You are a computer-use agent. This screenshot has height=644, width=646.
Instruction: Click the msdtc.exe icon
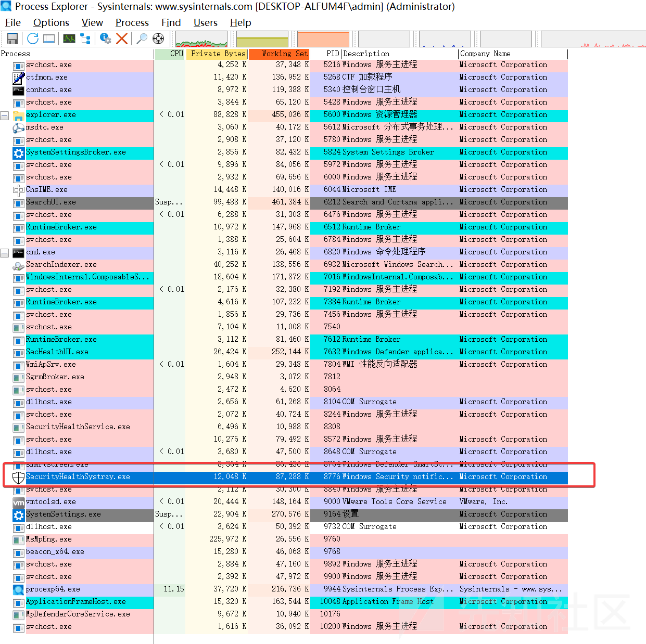19,128
